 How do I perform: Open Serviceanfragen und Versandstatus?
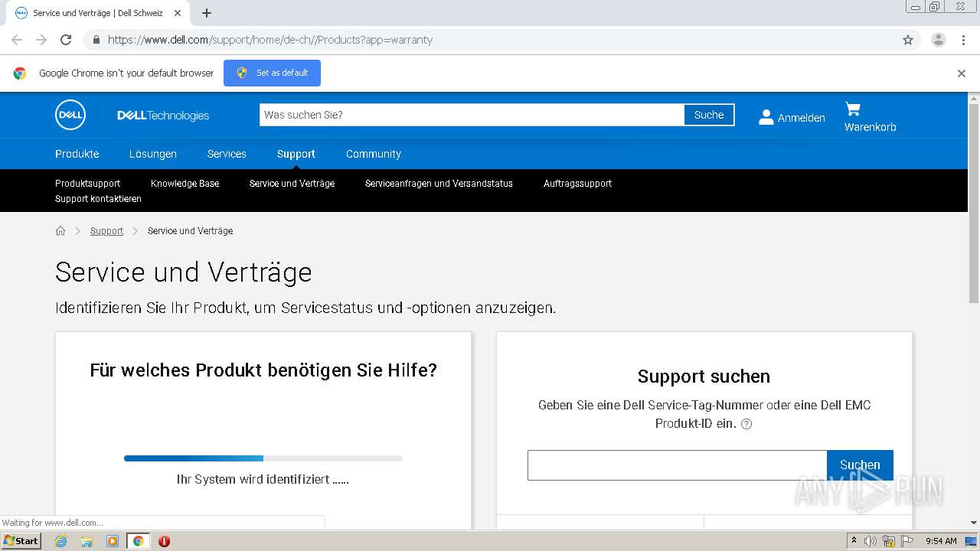[x=439, y=184]
